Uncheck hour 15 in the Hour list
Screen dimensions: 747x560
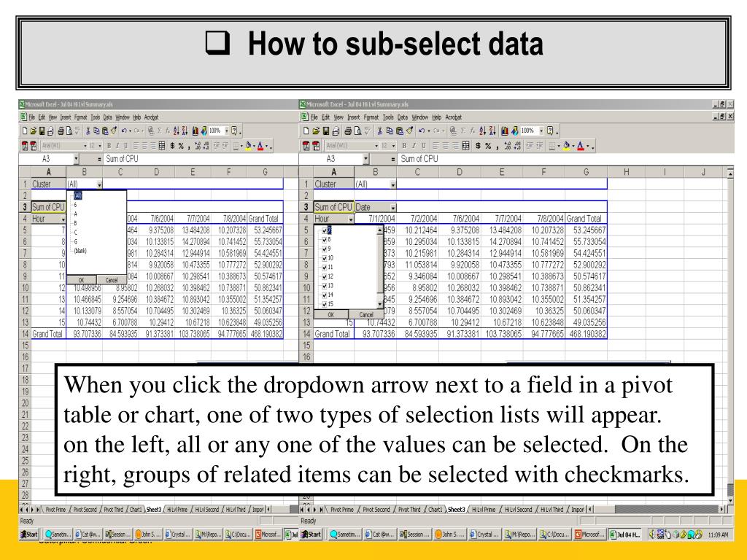pyautogui.click(x=325, y=304)
